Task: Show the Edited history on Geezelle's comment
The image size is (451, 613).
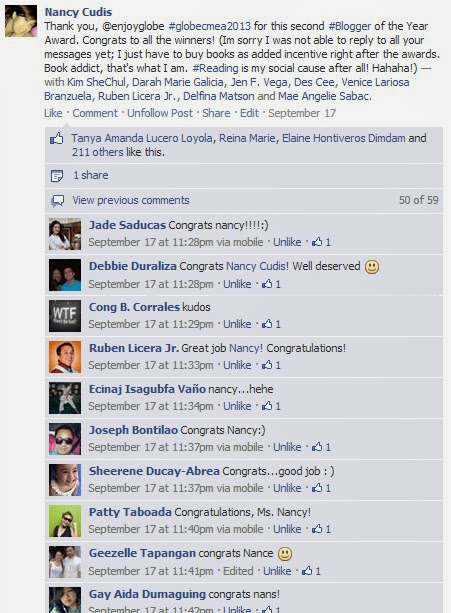Action: click(x=238, y=571)
